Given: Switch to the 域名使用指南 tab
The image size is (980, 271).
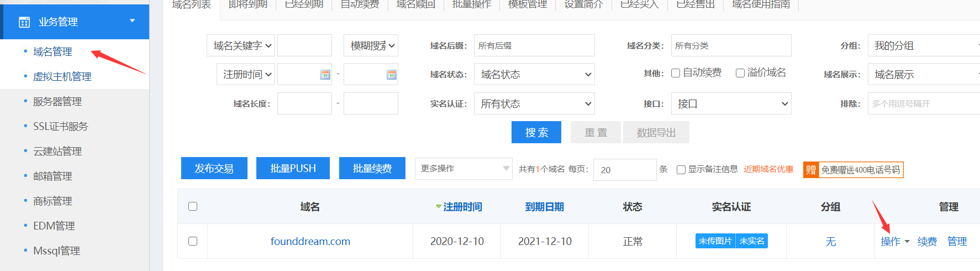Looking at the screenshot, I should [x=761, y=4].
